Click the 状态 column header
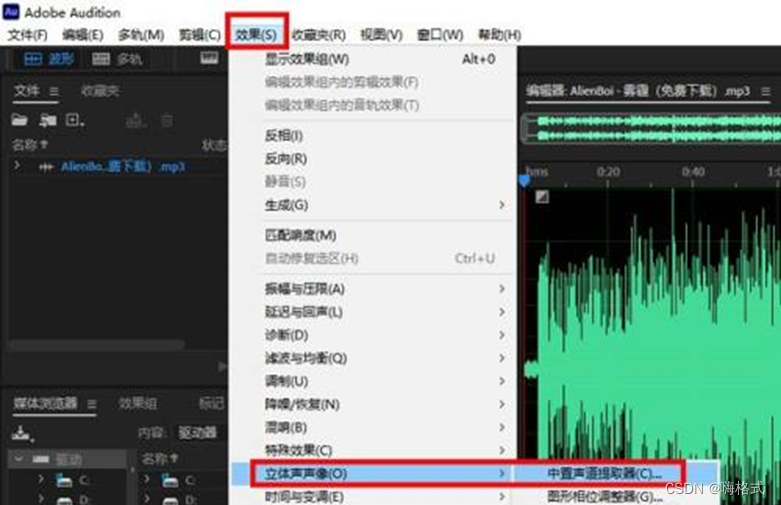This screenshot has height=505, width=781. click(x=214, y=145)
